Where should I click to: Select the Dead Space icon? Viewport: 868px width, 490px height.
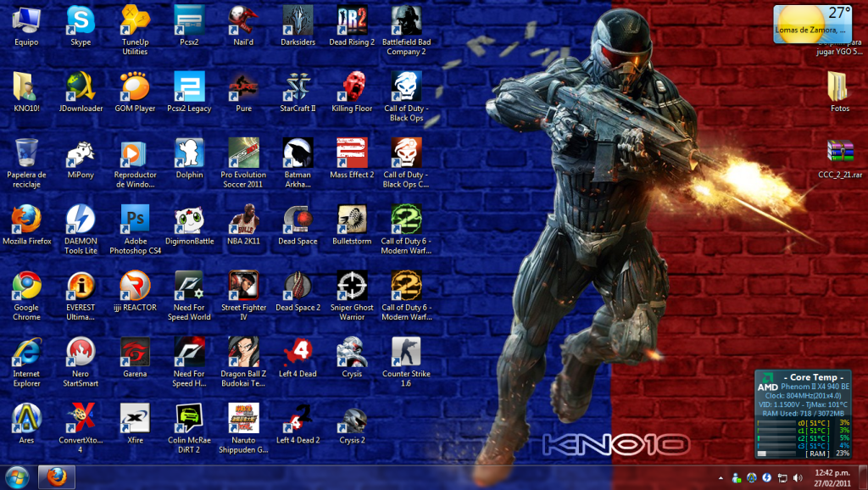[x=298, y=226]
